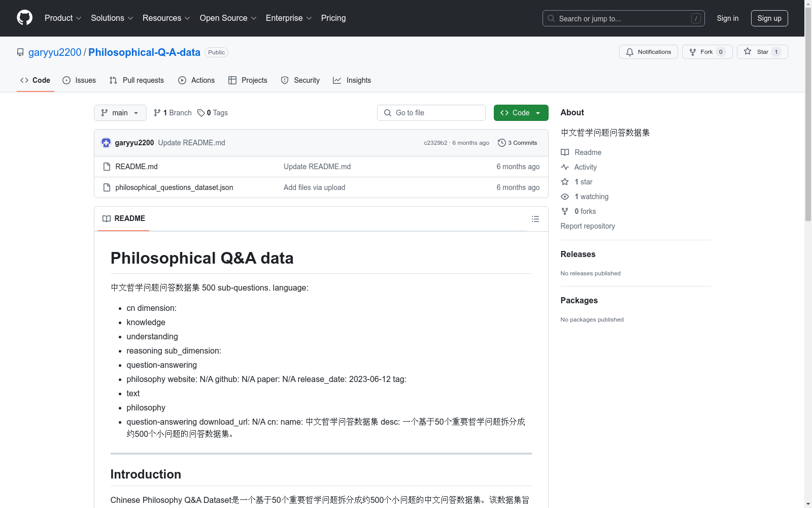View the 1 star stargazers link
Viewport: 812px width, 508px height.
click(577, 182)
